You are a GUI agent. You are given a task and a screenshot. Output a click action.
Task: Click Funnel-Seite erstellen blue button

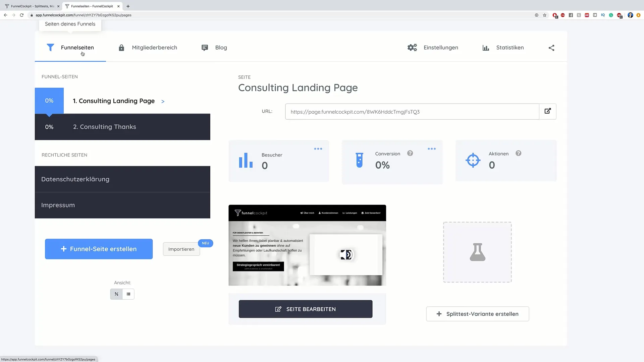pos(99,249)
